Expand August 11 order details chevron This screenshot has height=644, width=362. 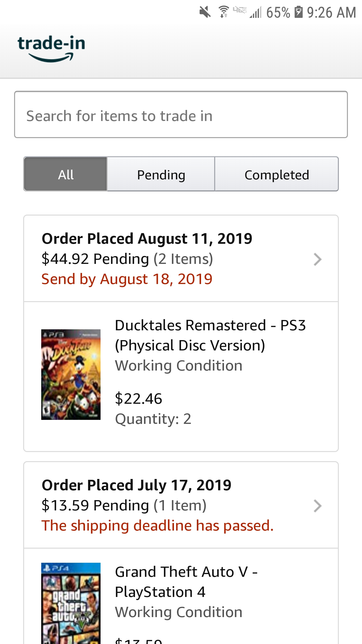coord(318,259)
